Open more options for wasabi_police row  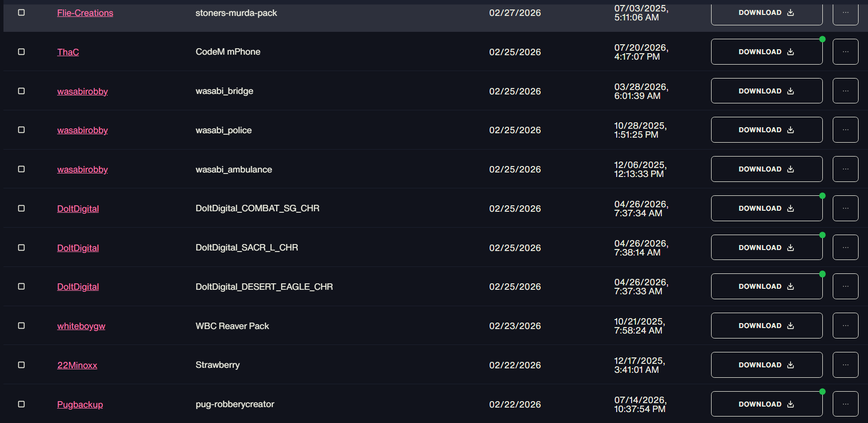click(845, 130)
